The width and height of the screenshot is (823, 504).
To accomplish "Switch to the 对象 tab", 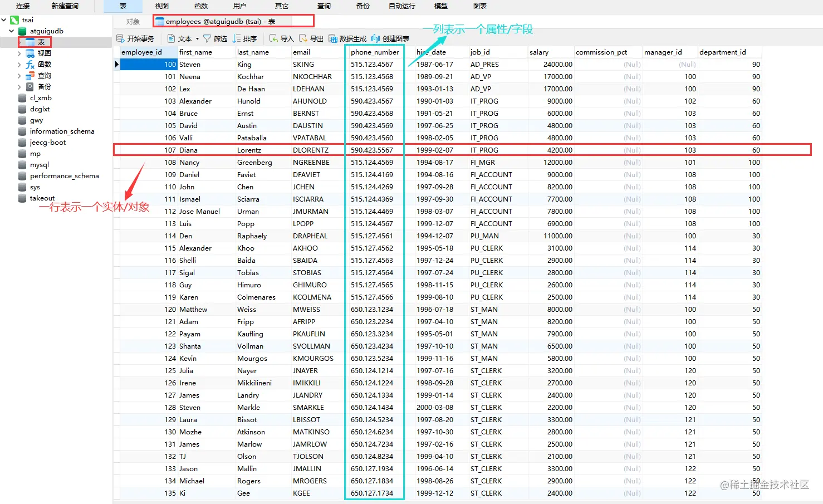I will 133,22.
